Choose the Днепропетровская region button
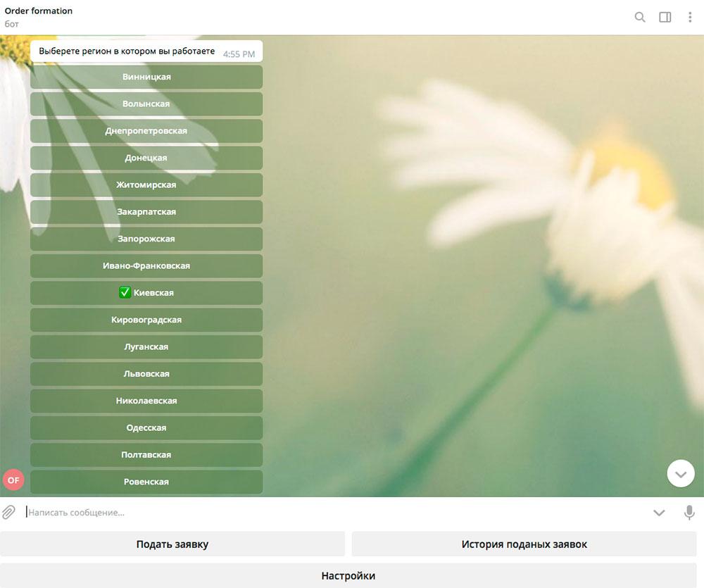Image resolution: width=704 pixels, height=588 pixels. (x=146, y=131)
